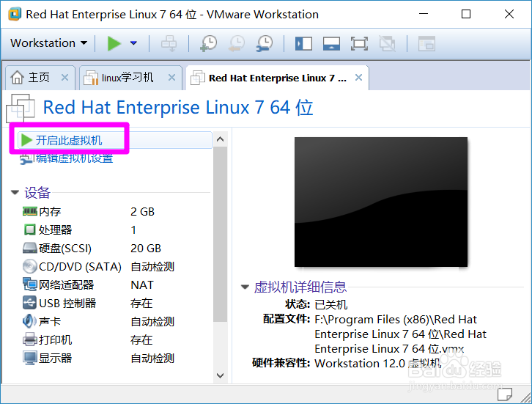Select the 显示器 device row
532x404 pixels.
(x=98, y=359)
